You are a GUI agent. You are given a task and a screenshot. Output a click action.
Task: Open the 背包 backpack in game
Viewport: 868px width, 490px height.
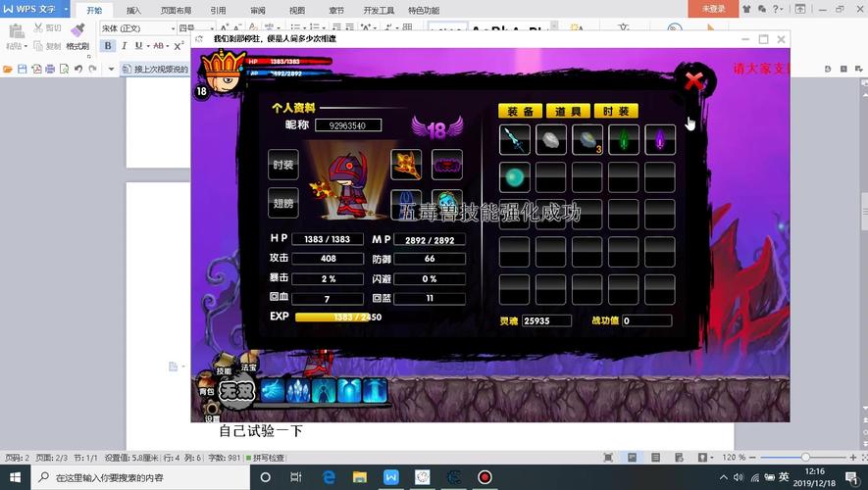[x=206, y=385]
